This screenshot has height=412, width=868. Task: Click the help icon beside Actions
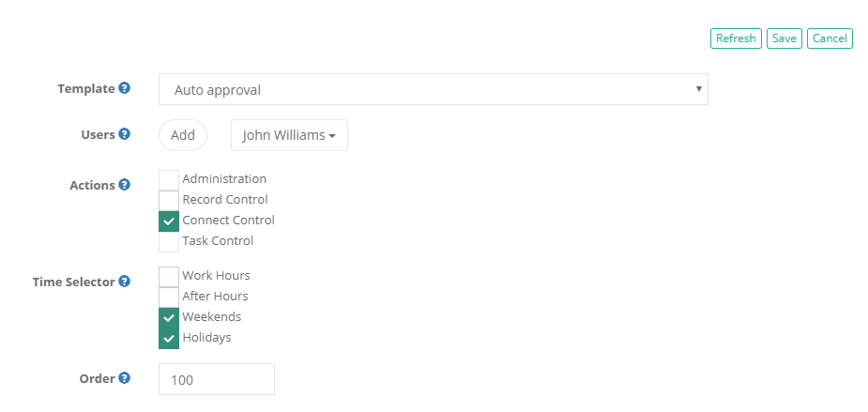pos(124,185)
